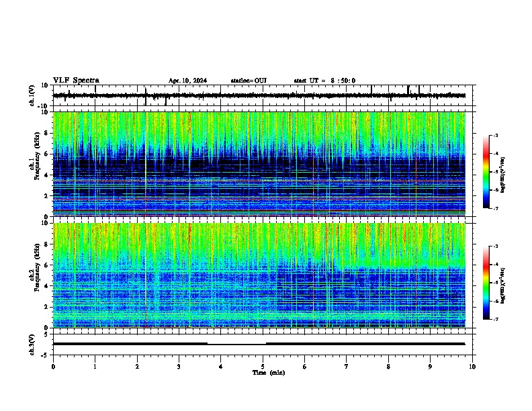532x411 pixels.
Task: Click the ch.2 color bar PSD unit label
Action: (502, 285)
